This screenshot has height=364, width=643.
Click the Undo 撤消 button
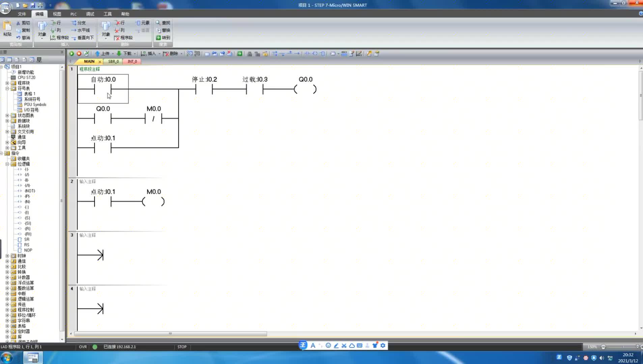pos(23,38)
